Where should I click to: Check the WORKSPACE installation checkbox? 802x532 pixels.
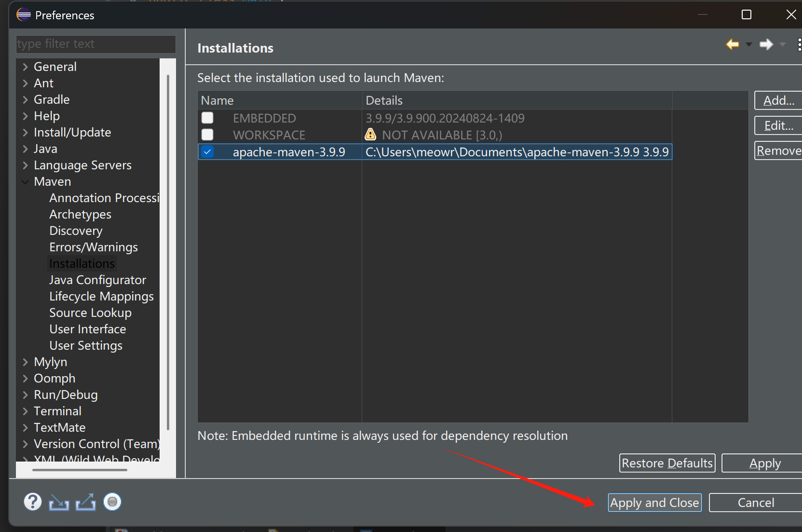coord(207,135)
